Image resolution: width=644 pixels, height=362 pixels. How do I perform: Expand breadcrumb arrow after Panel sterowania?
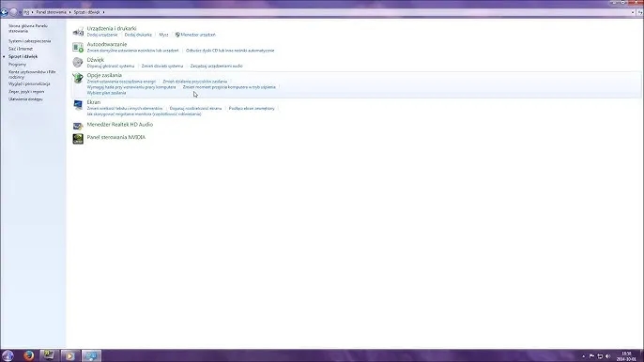coord(69,12)
